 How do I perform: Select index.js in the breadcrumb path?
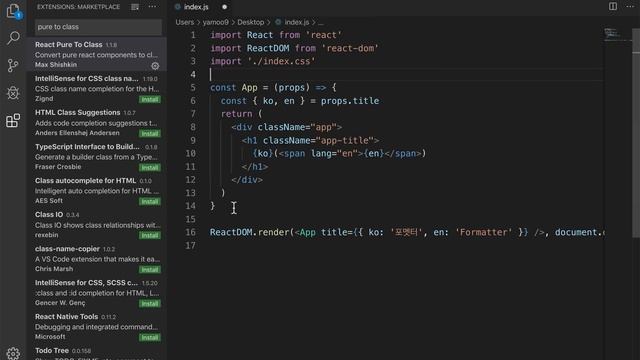pyautogui.click(x=296, y=22)
